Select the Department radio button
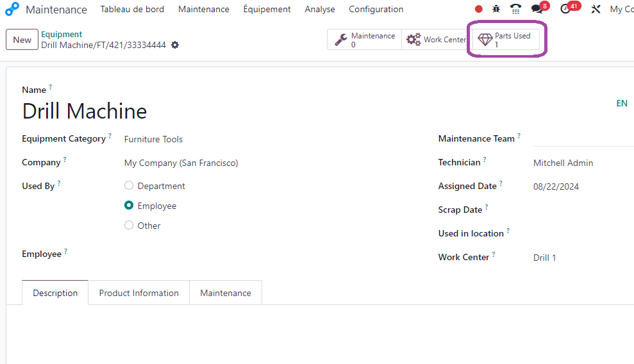 [x=129, y=185]
